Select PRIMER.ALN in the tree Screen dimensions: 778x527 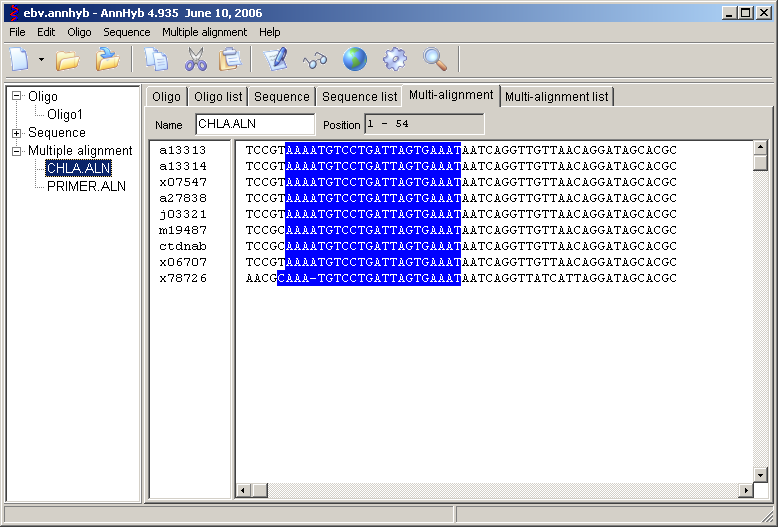pos(86,186)
